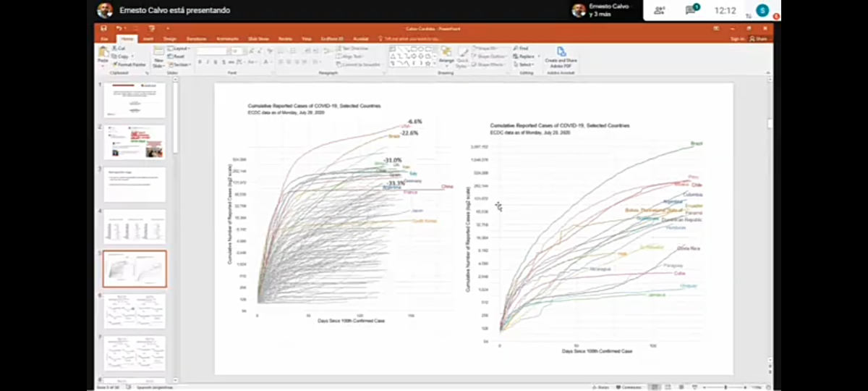Viewport: 868px width, 391px height.
Task: Select slide 2 thumbnail
Action: point(135,142)
